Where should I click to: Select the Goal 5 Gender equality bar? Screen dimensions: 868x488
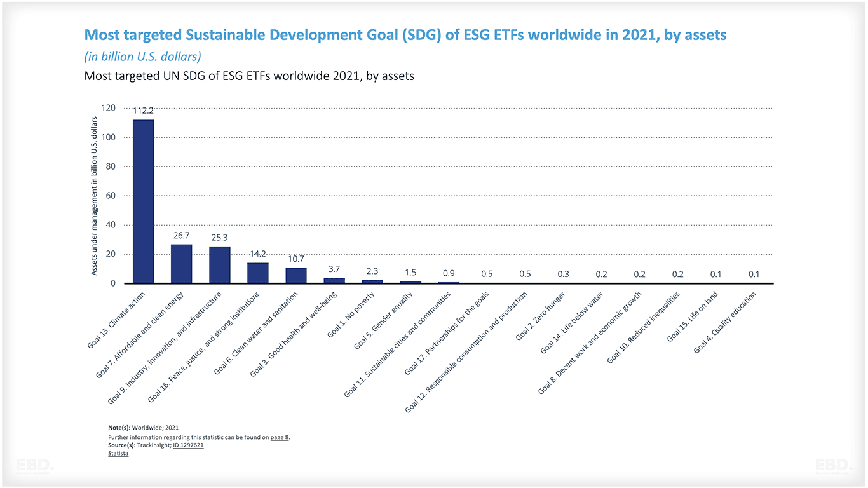410,281
